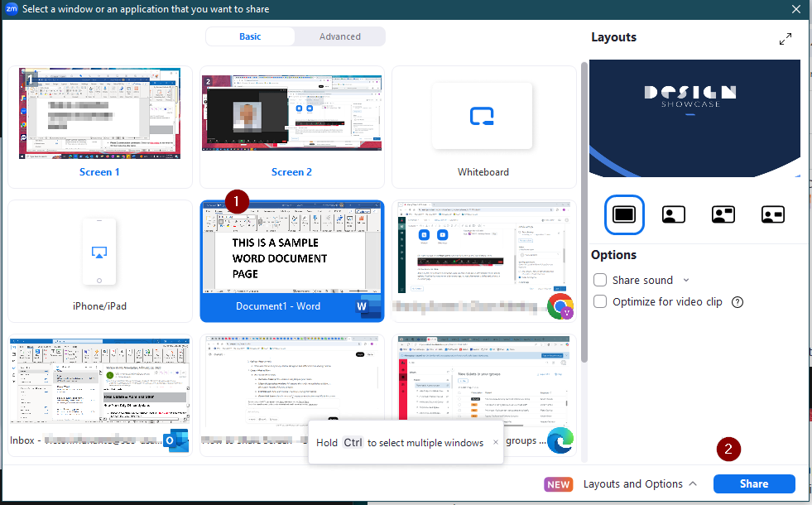
Task: Choose Screen 2 to share
Action: 291,127
